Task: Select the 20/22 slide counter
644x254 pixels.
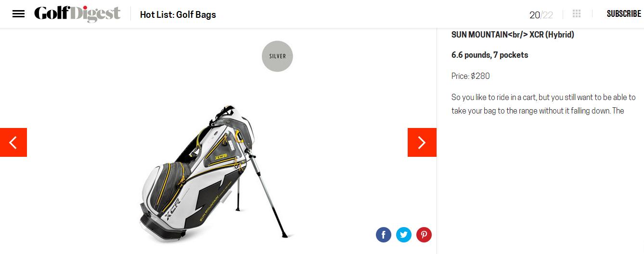Action: coord(541,15)
